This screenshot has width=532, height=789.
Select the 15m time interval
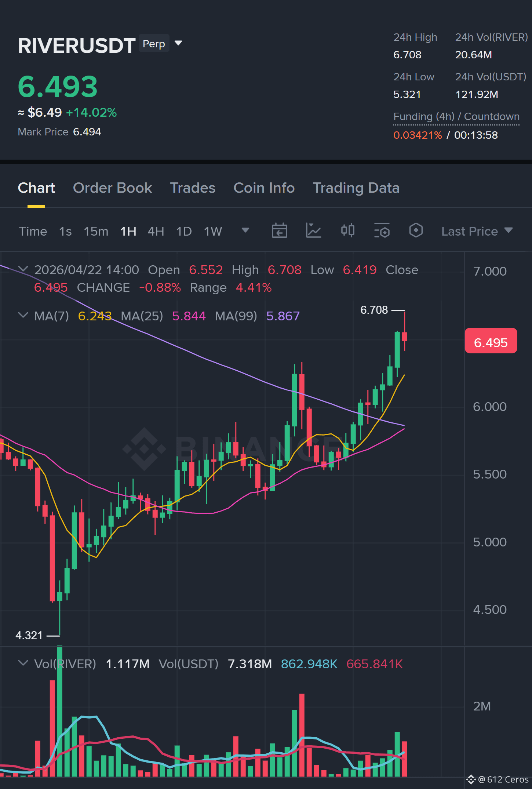coord(96,231)
